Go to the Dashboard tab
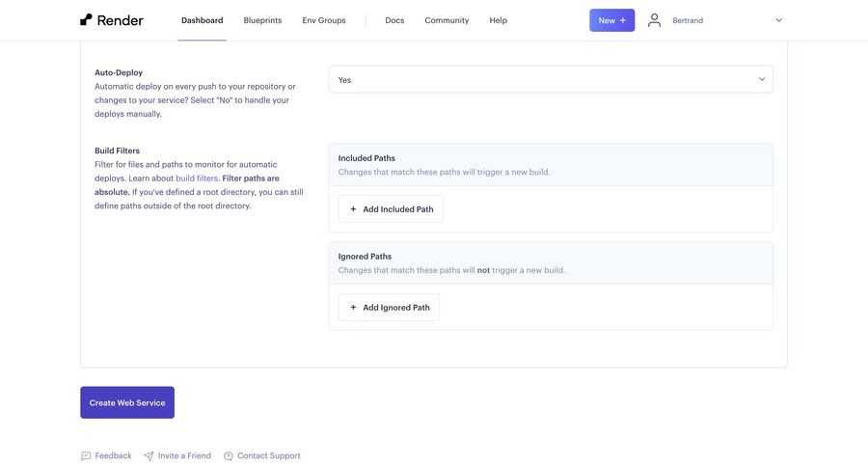The width and height of the screenshot is (868, 467). tap(202, 20)
